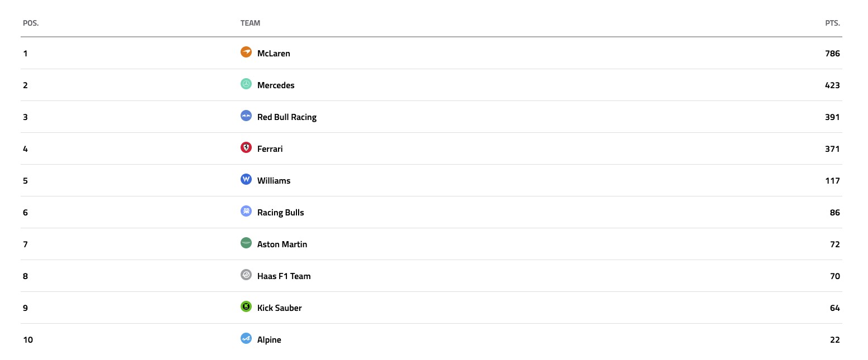The image size is (868, 360).
Task: Click the Alpine team logo icon
Action: pos(246,338)
